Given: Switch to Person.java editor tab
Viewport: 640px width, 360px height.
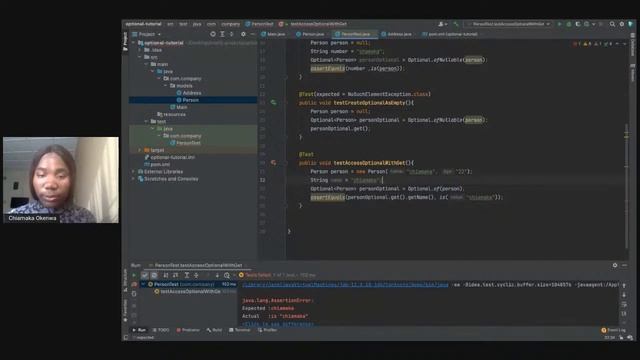Looking at the screenshot, I should (x=310, y=34).
